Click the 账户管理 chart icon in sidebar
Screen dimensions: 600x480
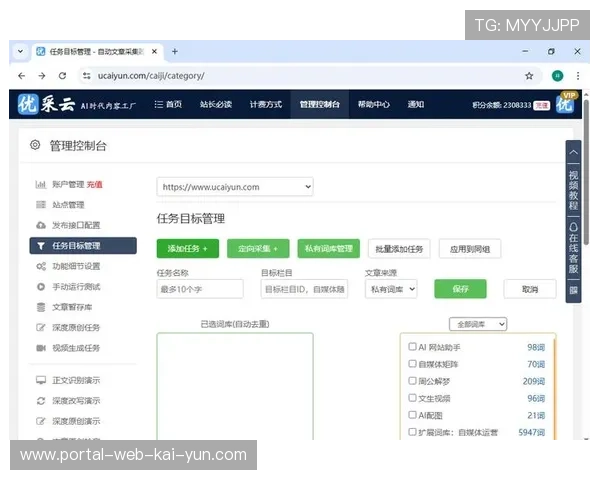coord(41,184)
